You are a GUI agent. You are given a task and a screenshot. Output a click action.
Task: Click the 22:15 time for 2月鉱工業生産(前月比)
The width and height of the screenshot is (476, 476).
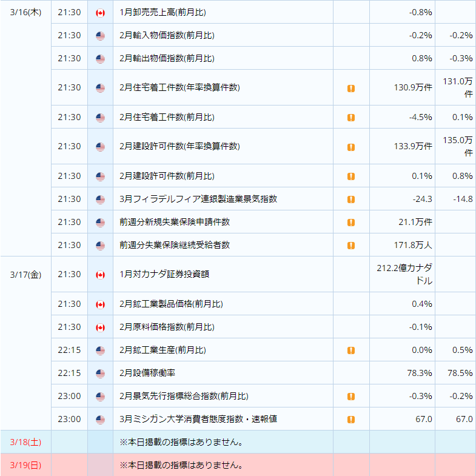70,350
